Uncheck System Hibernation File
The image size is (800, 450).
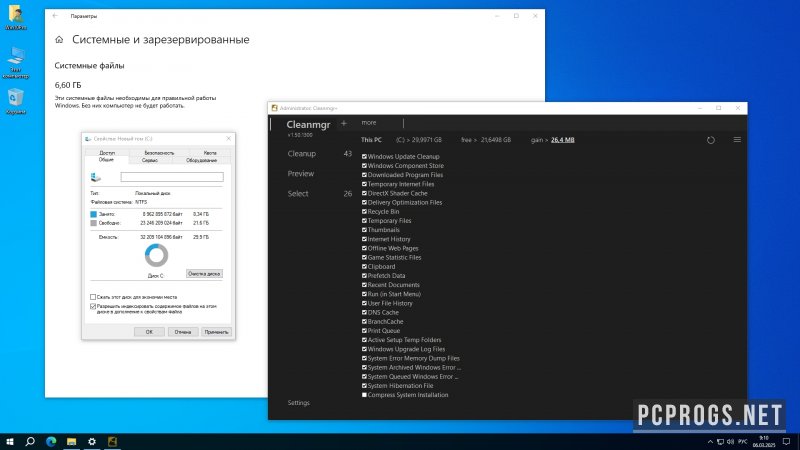[364, 386]
